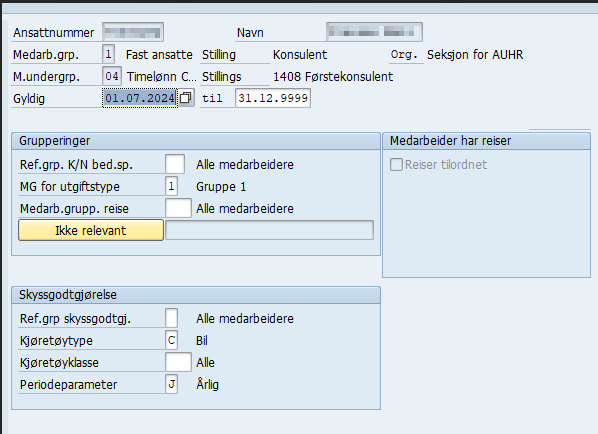Image resolution: width=598 pixels, height=434 pixels.
Task: Click the MG for utgiftstype label
Action: [x=70, y=186]
